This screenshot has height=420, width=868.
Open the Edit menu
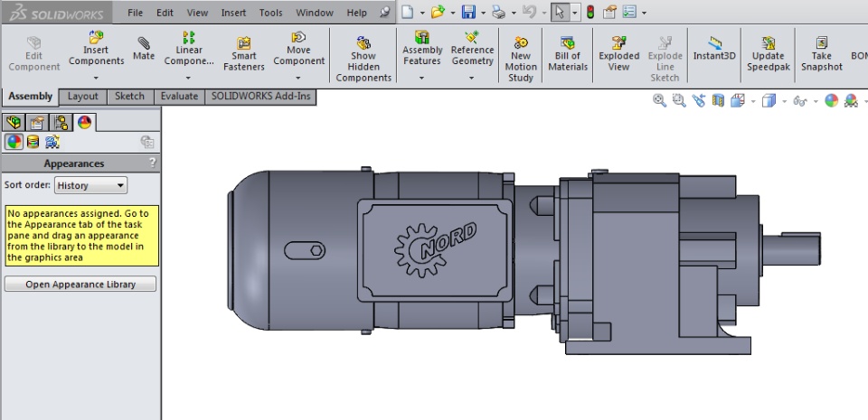(x=165, y=13)
